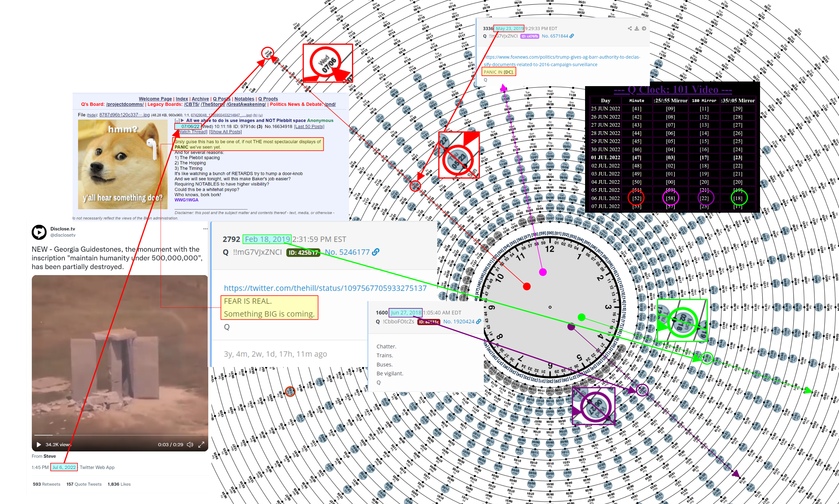This screenshot has height=504, width=839.
Task: Click the Jun 27, 2018 date on post 1600
Action: point(406,312)
